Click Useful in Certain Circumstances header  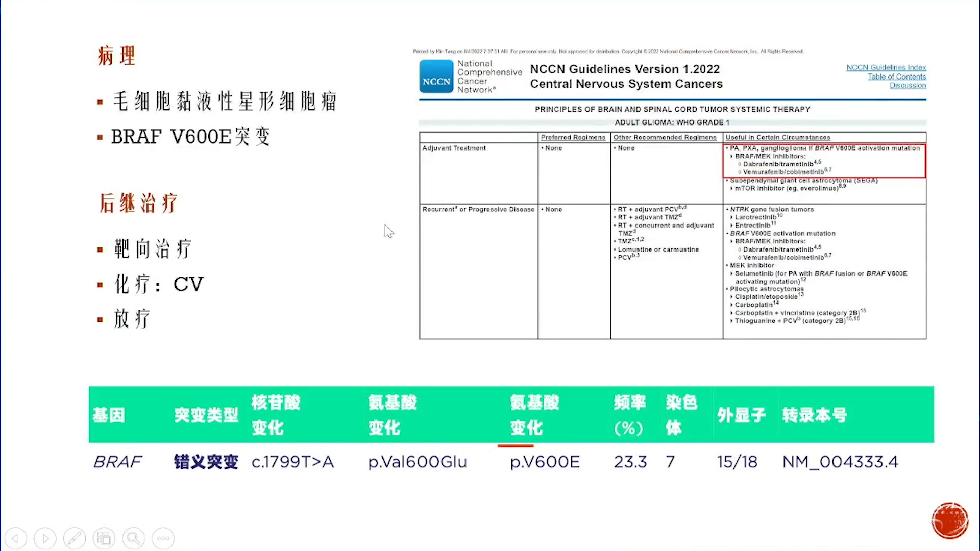(777, 137)
